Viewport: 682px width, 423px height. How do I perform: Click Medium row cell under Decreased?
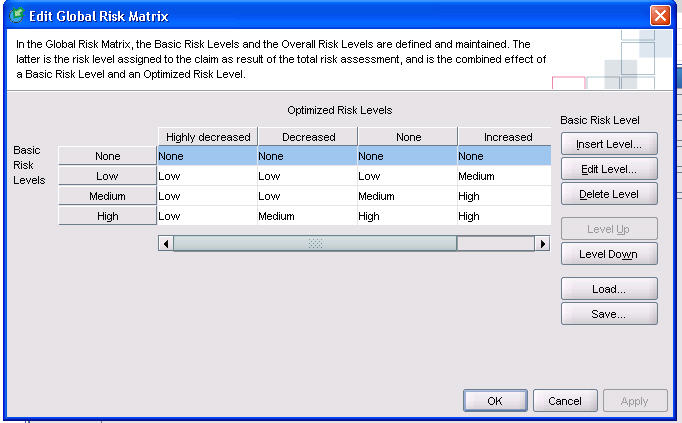[308, 196]
